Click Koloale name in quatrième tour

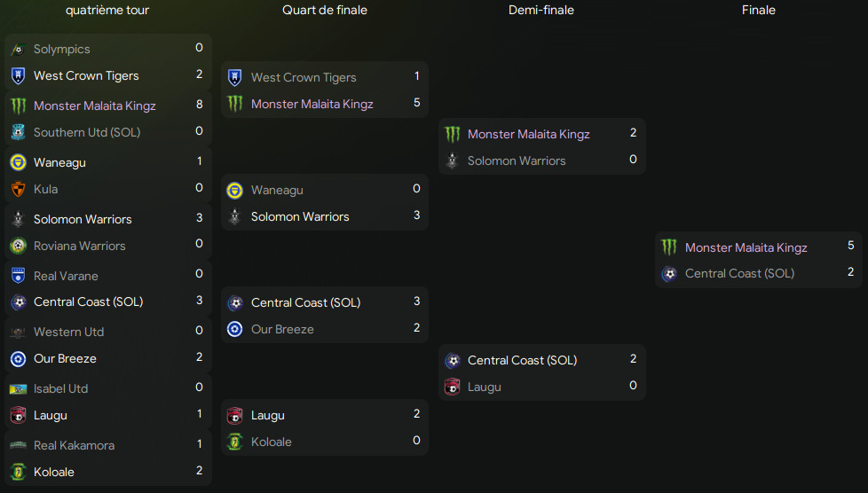(54, 472)
